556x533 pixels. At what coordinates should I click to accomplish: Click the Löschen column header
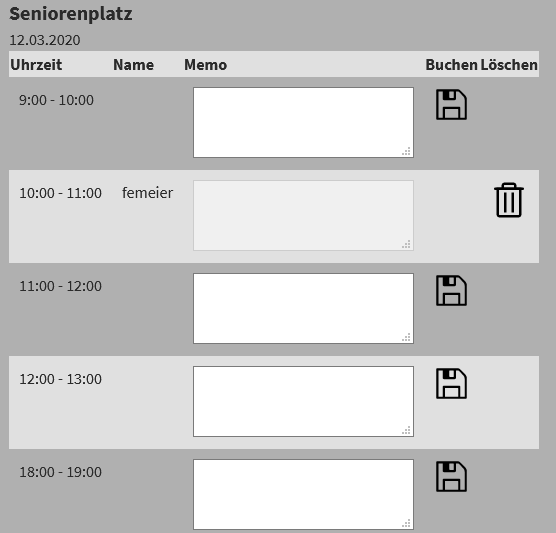click(x=509, y=65)
